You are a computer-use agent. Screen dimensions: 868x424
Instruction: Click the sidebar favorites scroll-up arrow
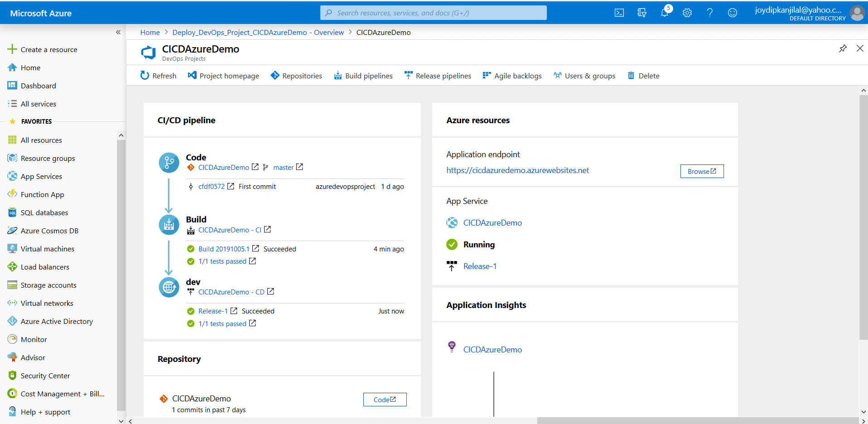[121, 135]
